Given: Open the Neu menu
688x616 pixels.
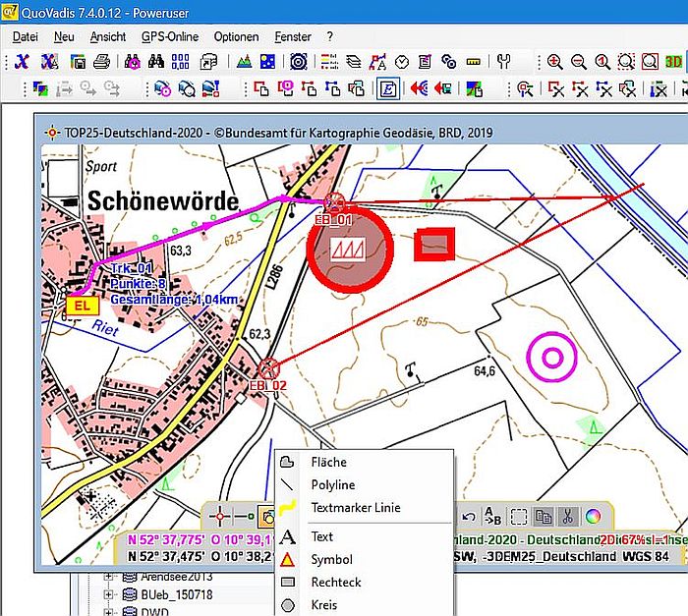Looking at the screenshot, I should coord(64,37).
